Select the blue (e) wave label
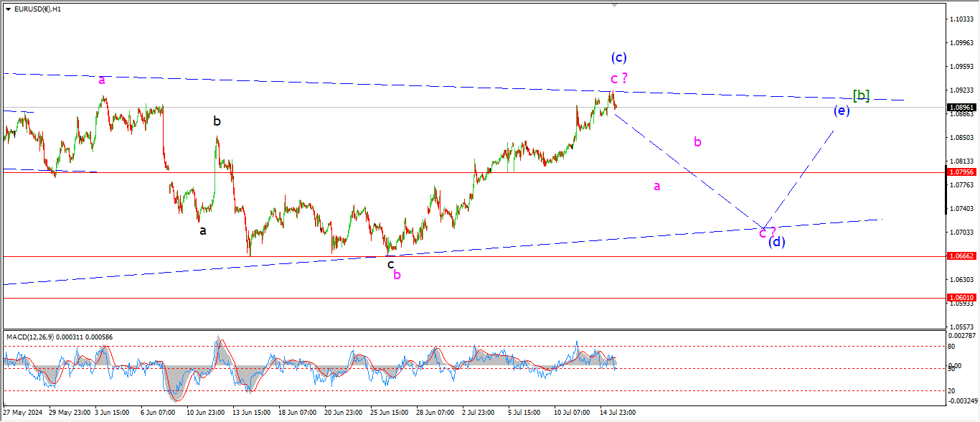 842,111
